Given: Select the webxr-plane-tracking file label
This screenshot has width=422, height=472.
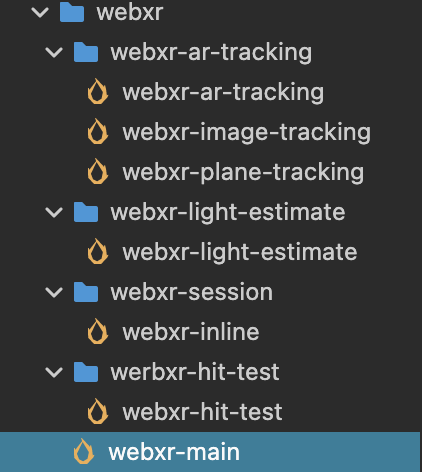Looking at the screenshot, I should 243,172.
